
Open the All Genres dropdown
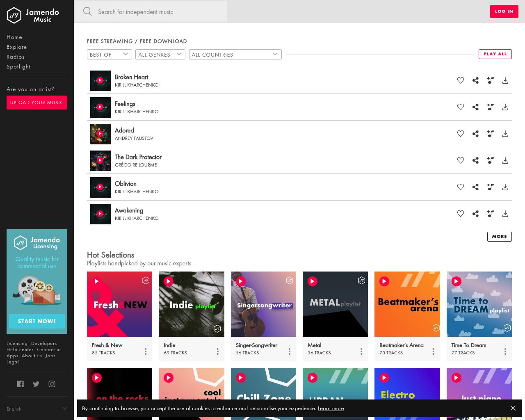(160, 54)
